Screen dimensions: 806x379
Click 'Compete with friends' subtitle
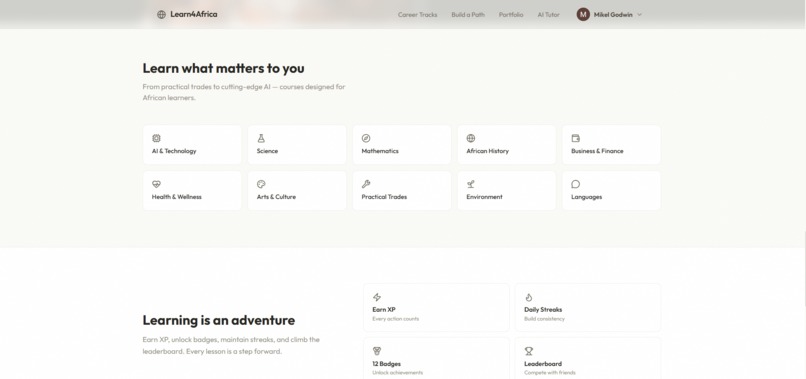coord(549,372)
